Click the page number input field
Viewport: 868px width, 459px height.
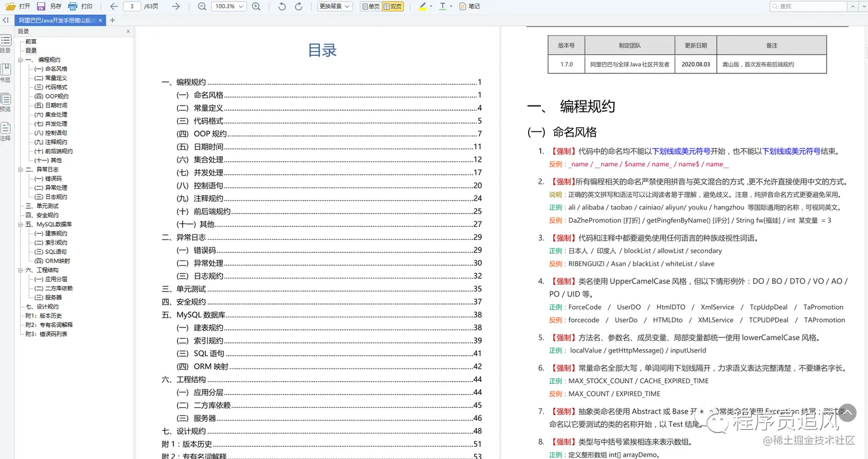click(132, 6)
